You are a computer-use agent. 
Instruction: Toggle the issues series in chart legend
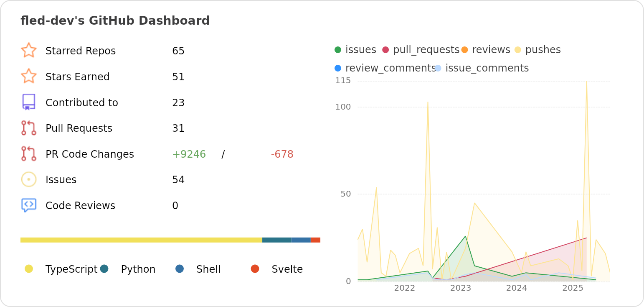coord(355,50)
